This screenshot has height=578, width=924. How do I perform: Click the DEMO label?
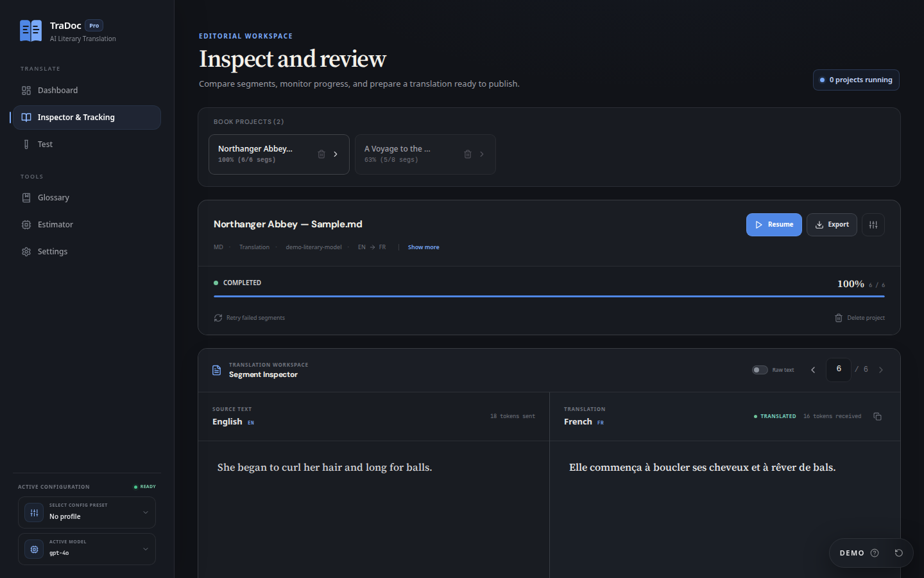pyautogui.click(x=851, y=553)
